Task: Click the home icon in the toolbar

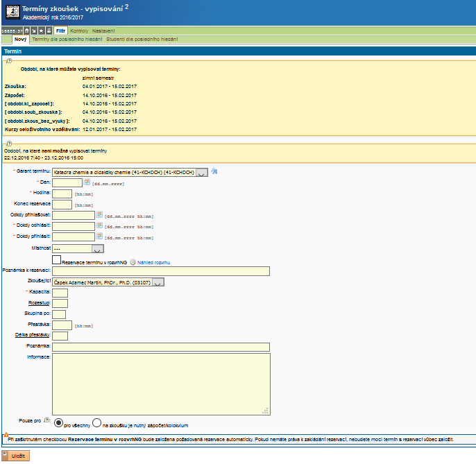Action: coord(27,31)
